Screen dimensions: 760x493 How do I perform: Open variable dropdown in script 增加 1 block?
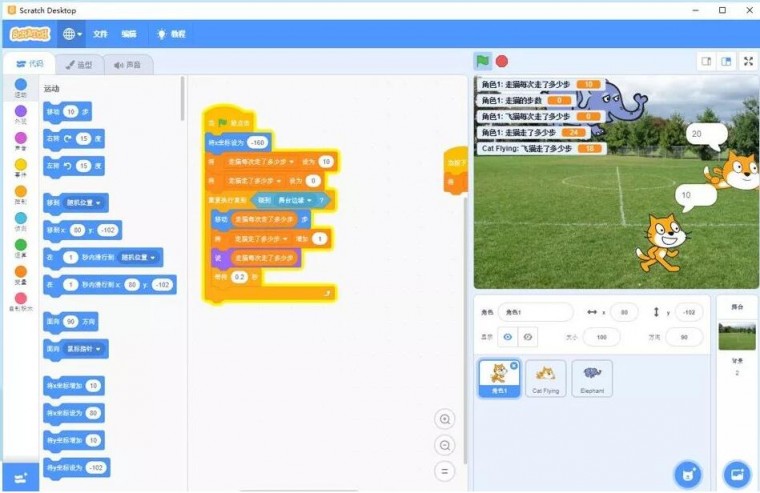(x=261, y=239)
